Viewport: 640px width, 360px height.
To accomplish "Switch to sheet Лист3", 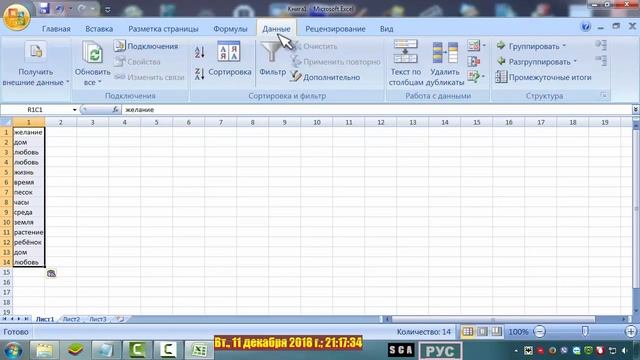I will click(98, 319).
